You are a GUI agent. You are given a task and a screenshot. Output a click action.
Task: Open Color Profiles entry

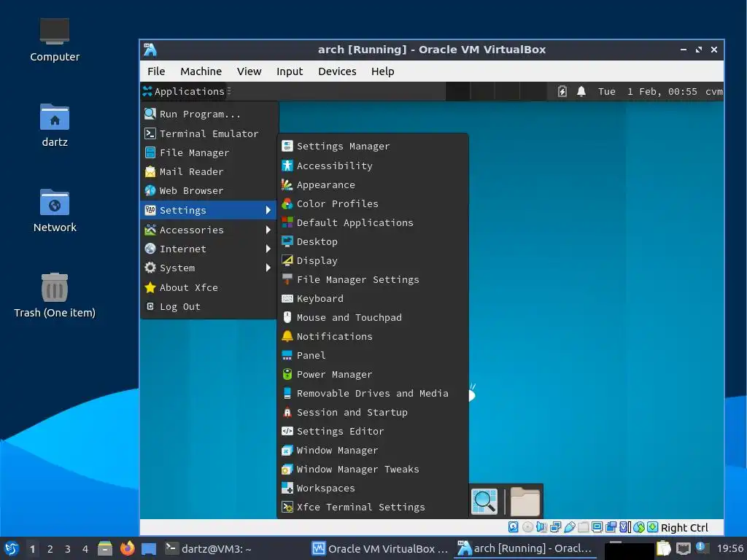click(x=373, y=204)
